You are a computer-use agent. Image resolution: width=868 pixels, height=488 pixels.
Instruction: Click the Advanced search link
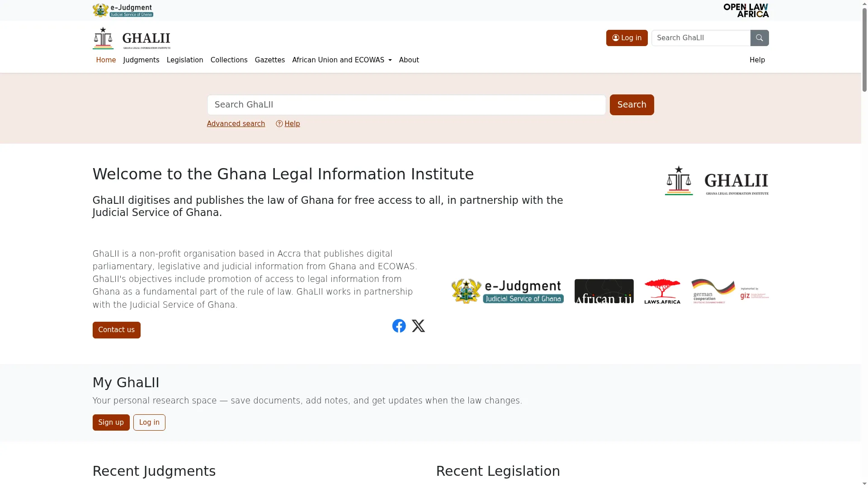(x=236, y=124)
